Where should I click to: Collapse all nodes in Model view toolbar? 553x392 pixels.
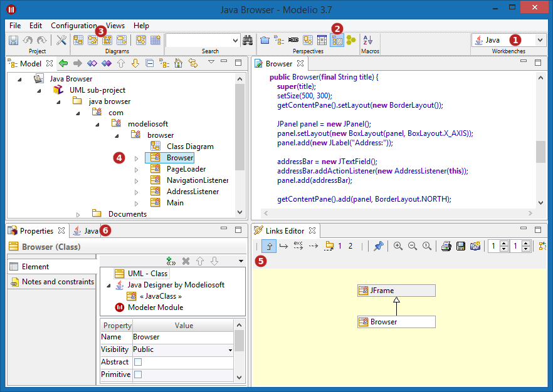click(150, 63)
